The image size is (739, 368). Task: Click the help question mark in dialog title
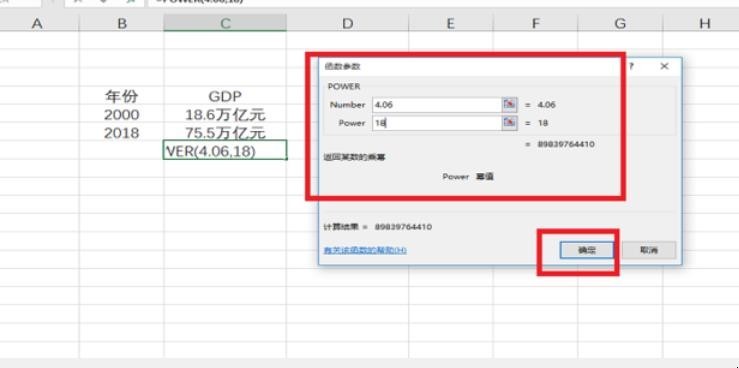tap(631, 66)
